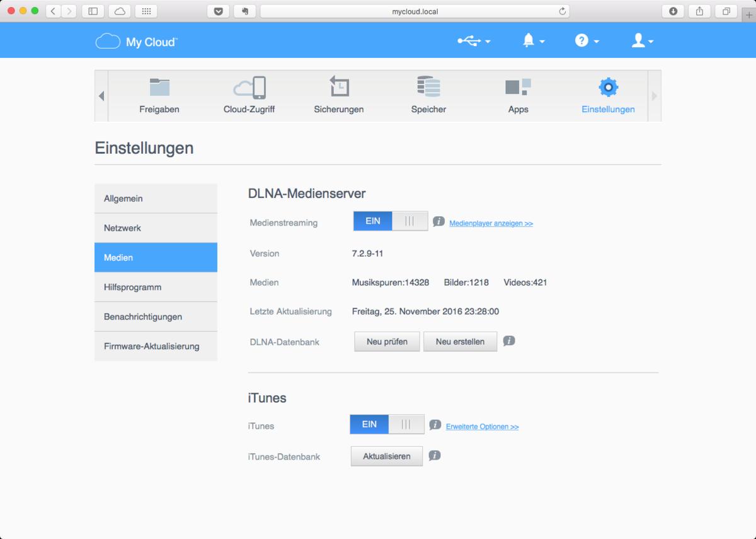Click the Aktualisieren button

pyautogui.click(x=386, y=456)
